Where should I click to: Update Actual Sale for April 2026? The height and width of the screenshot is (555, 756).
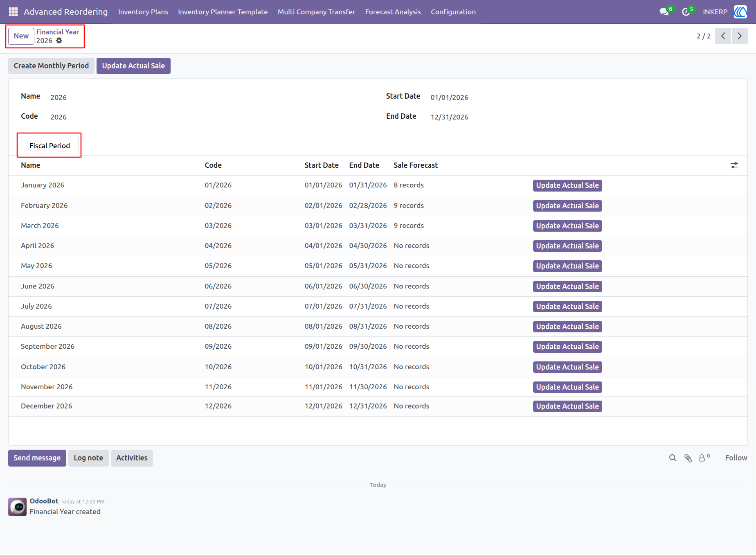point(567,246)
